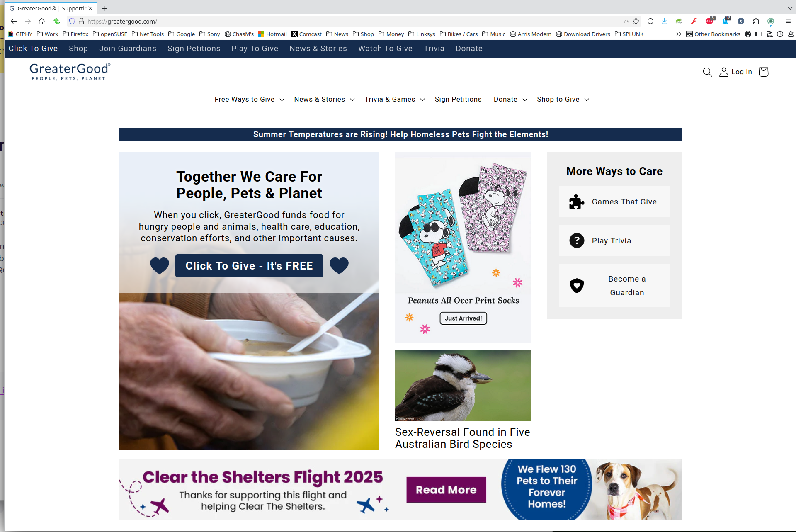Open the browser downloads arrow icon
The width and height of the screenshot is (796, 532).
tap(664, 22)
